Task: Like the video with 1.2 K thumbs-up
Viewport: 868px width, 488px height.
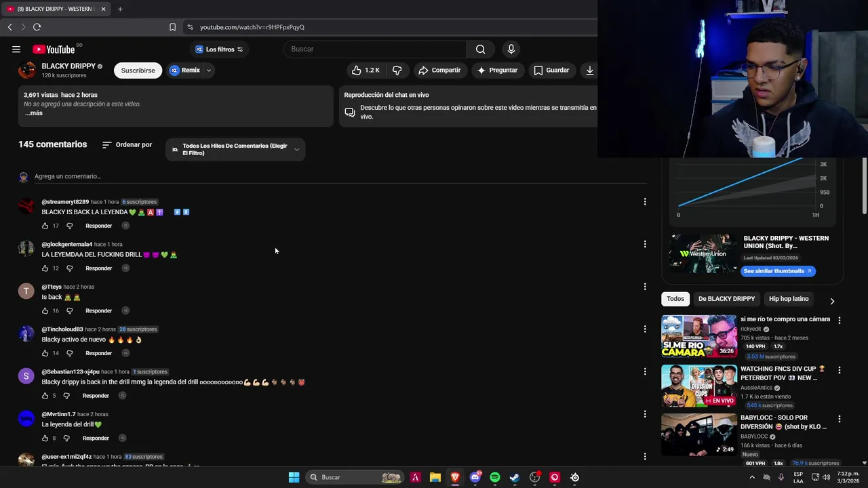Action: [366, 70]
